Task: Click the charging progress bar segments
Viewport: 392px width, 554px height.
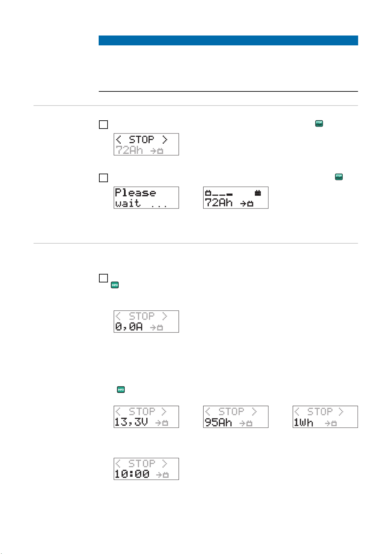Action: click(222, 194)
